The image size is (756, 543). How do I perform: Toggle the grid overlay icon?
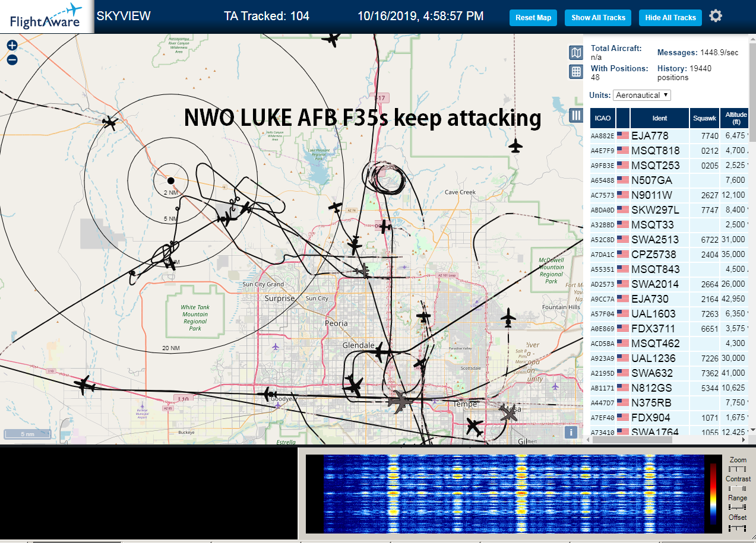pos(575,72)
